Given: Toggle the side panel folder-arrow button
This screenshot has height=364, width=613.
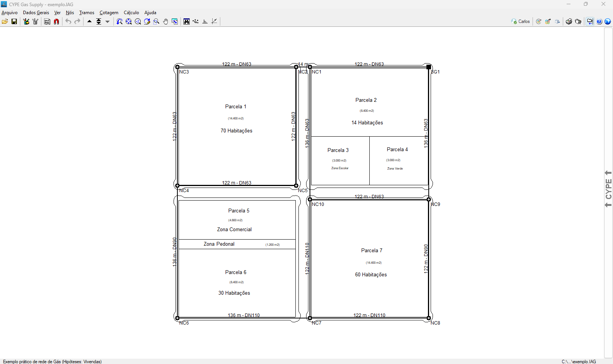Looking at the screenshot, I should 590,21.
